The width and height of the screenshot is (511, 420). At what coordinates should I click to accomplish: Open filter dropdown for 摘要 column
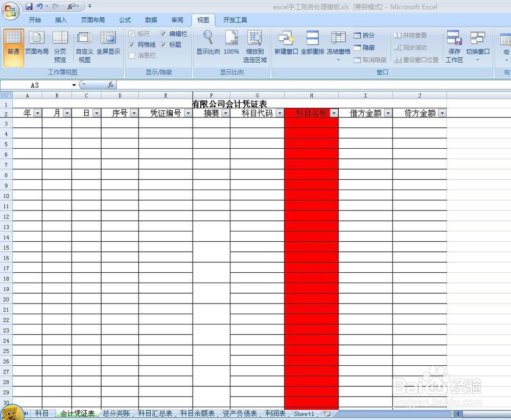click(225, 113)
